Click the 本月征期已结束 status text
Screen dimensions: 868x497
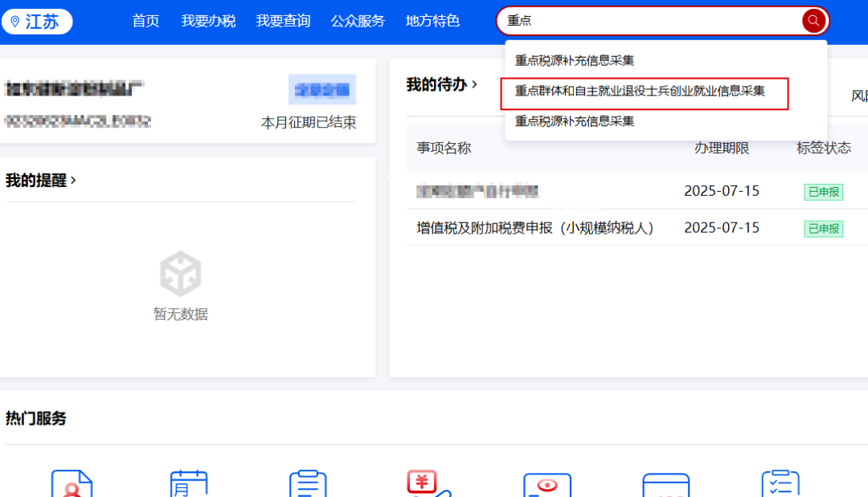click(309, 122)
